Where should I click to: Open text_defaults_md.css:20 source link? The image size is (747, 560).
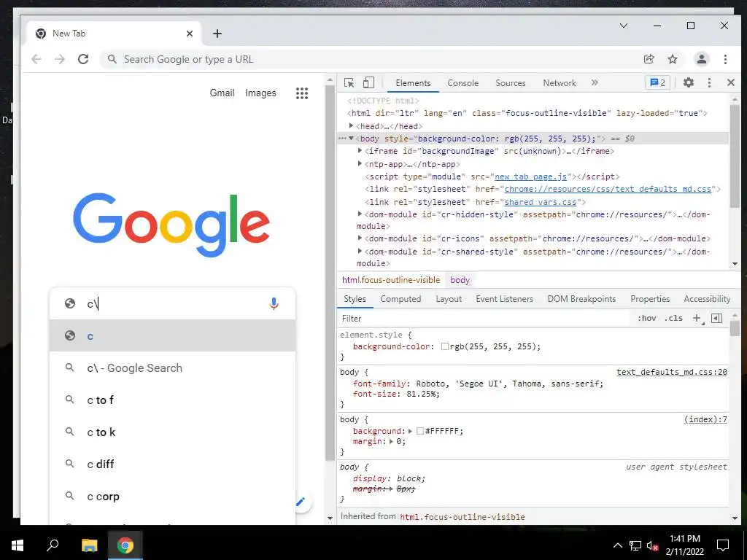[x=672, y=372]
